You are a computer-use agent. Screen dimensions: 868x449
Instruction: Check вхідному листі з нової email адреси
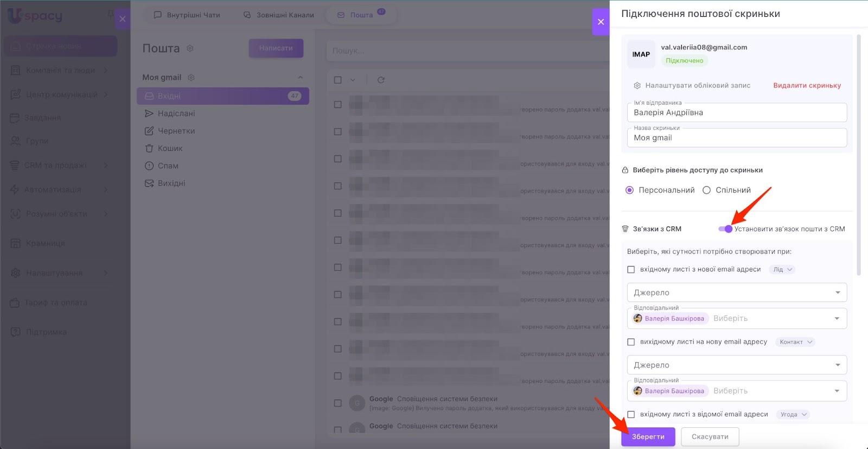pyautogui.click(x=631, y=269)
